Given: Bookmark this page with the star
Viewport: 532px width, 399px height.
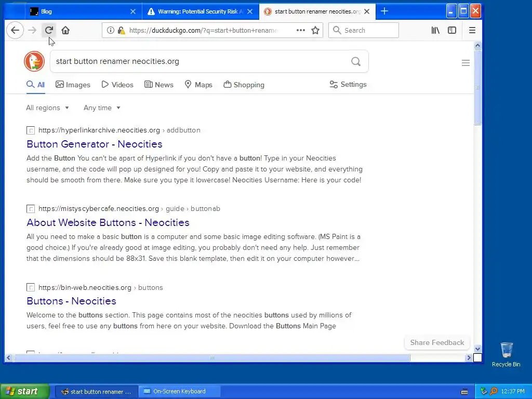Looking at the screenshot, I should (x=315, y=30).
